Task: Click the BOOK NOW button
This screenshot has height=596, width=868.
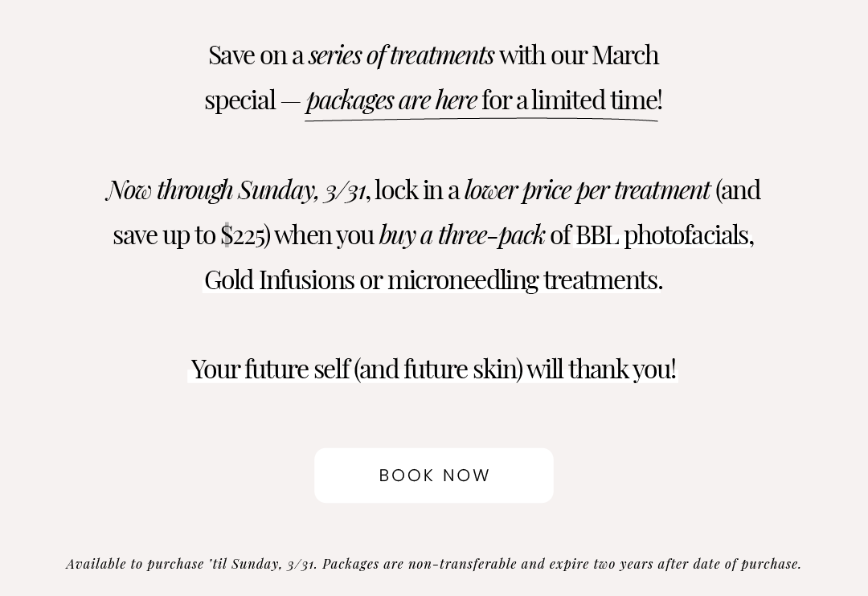Action: 434,476
